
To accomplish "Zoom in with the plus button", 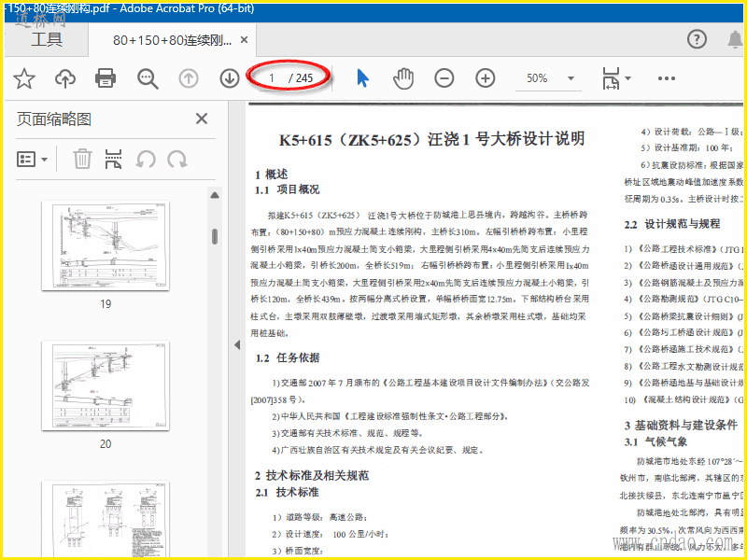I will 486,78.
